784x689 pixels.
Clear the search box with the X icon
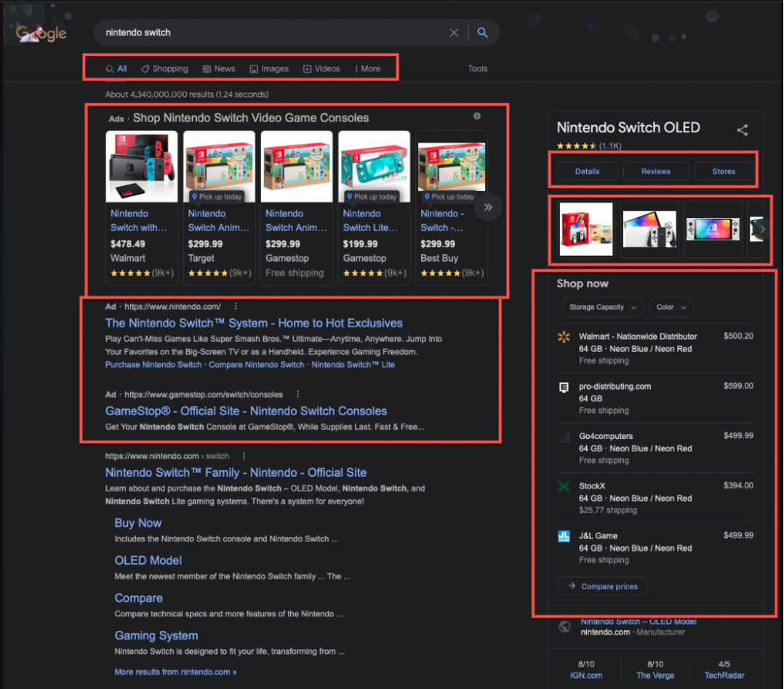tap(454, 33)
